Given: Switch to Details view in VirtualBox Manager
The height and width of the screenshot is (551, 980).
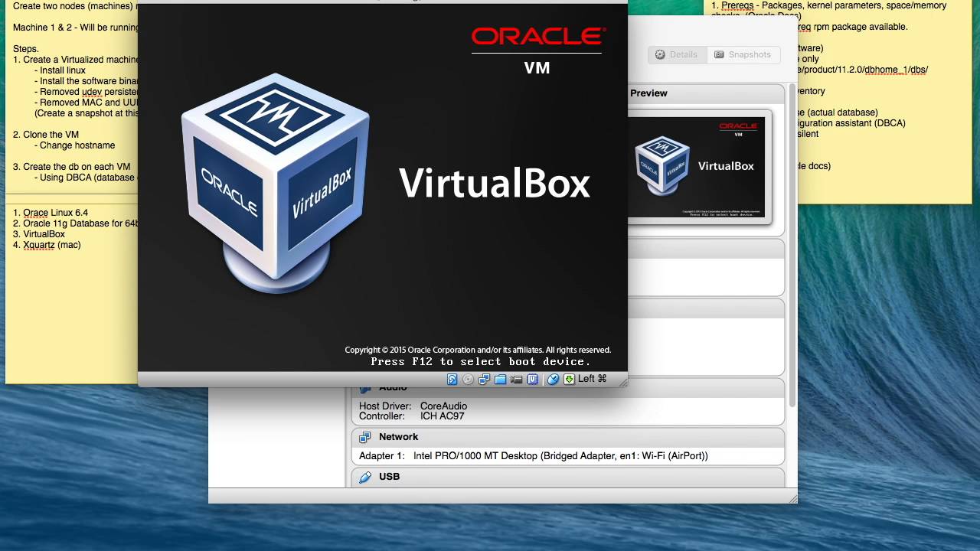Looking at the screenshot, I should (x=677, y=54).
